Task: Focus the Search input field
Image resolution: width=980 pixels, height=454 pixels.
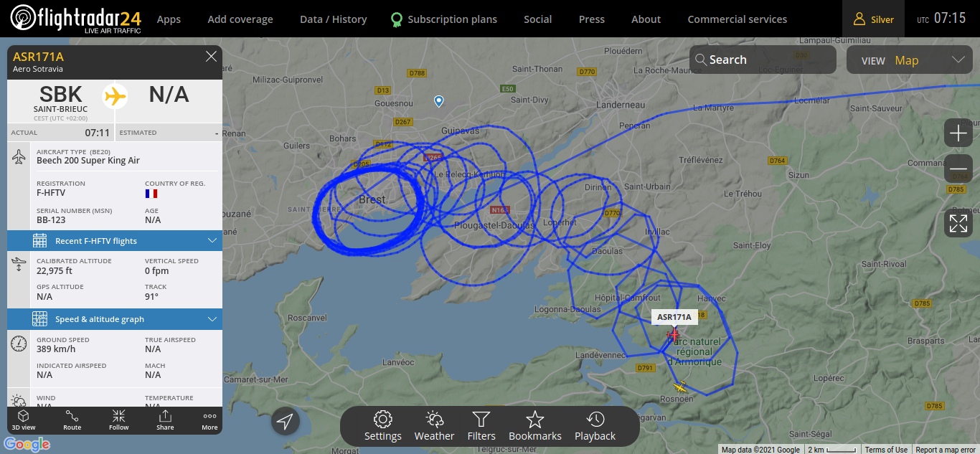Action: coord(763,60)
